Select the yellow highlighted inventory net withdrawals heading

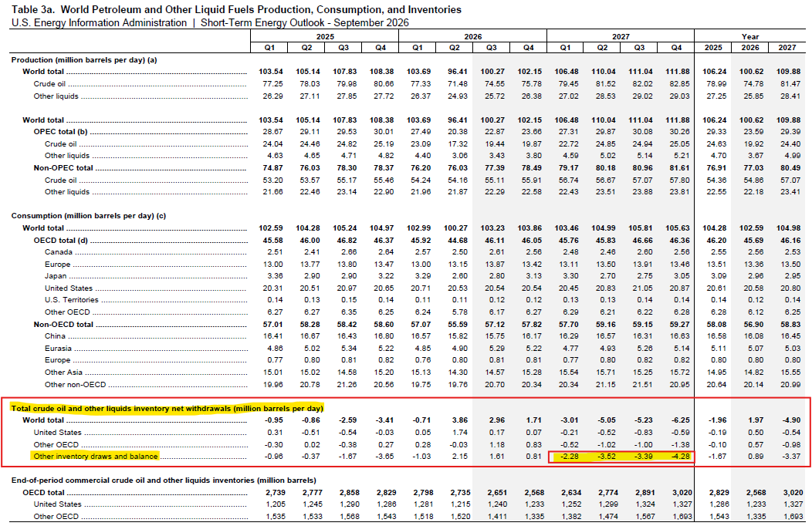167,408
